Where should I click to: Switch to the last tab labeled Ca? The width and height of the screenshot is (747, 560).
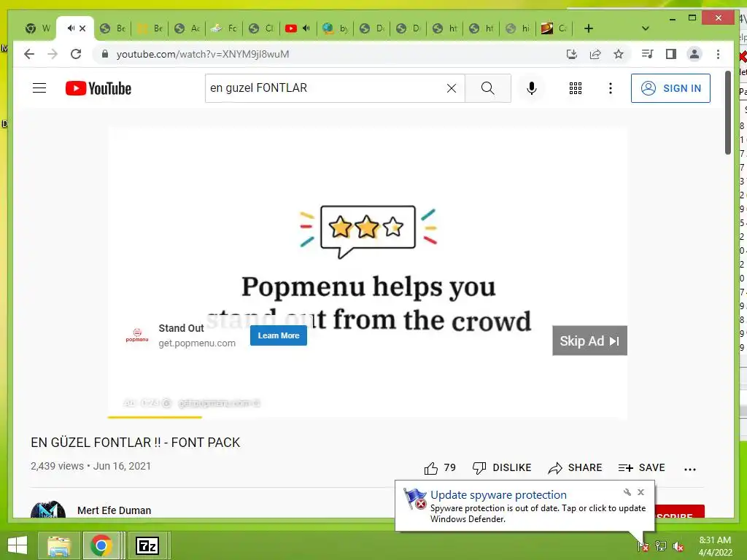point(554,28)
